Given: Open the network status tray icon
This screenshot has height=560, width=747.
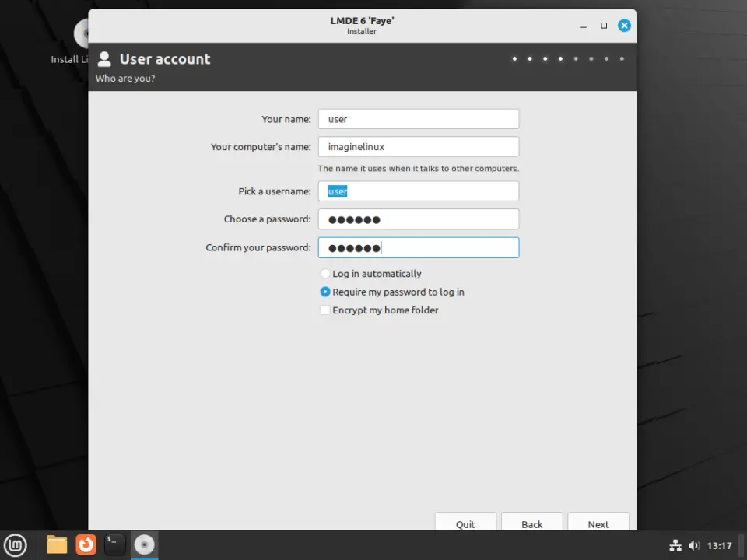Looking at the screenshot, I should coord(675,545).
